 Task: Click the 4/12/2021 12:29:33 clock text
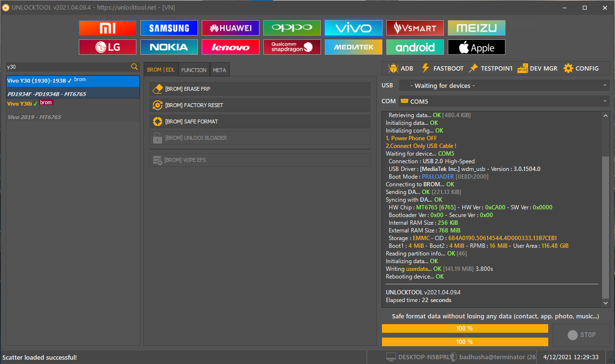click(x=571, y=357)
